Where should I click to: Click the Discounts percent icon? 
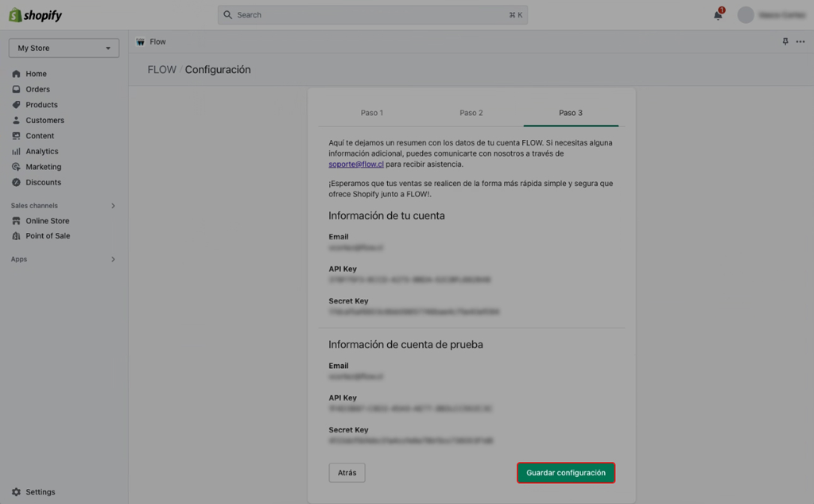[16, 183]
